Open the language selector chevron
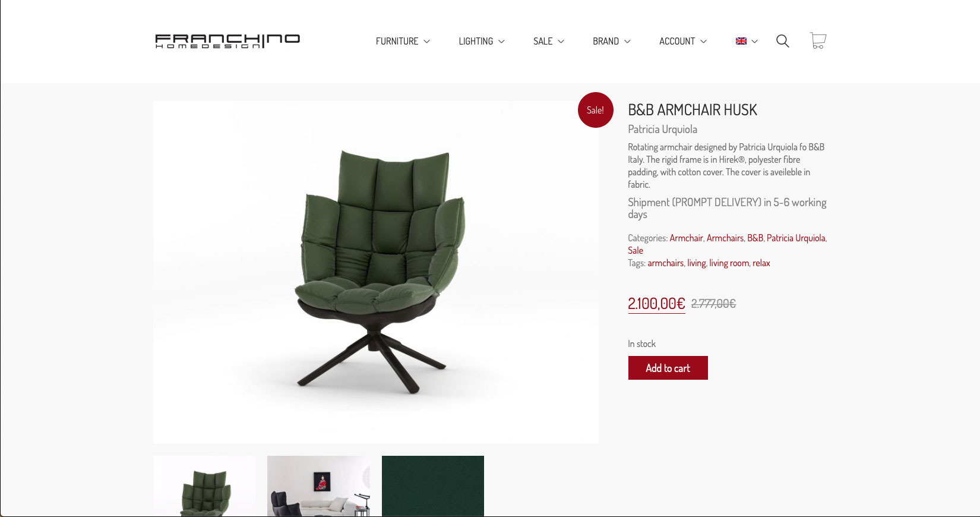 click(754, 42)
